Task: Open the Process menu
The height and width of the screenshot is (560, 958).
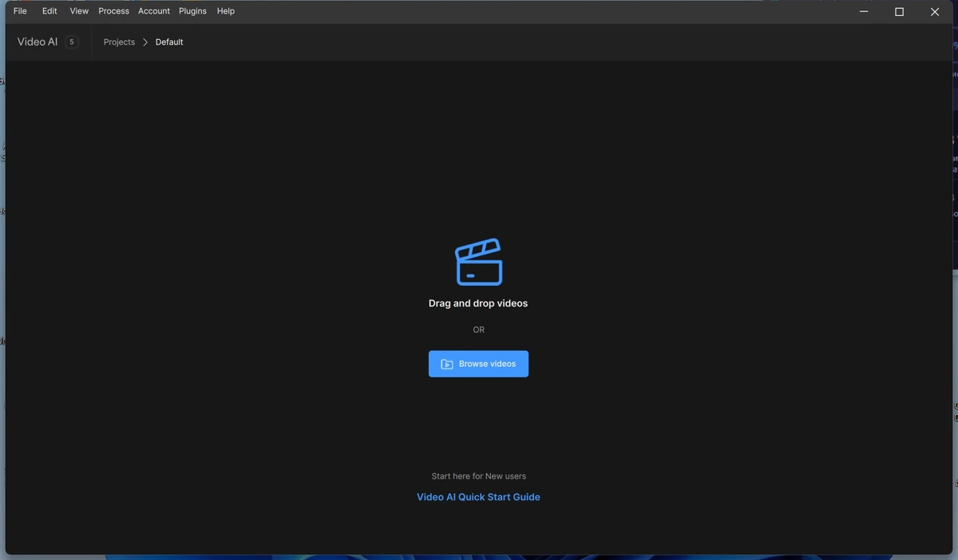Action: (113, 11)
